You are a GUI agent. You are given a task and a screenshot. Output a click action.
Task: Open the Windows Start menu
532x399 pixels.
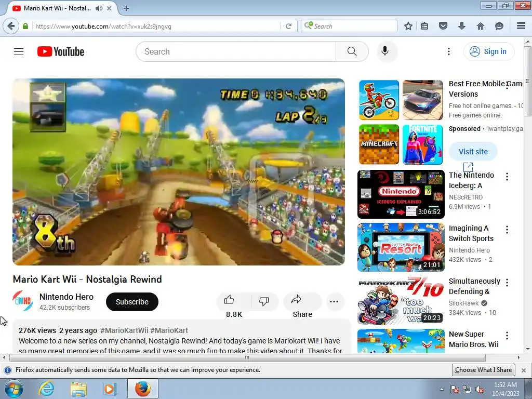(14, 389)
